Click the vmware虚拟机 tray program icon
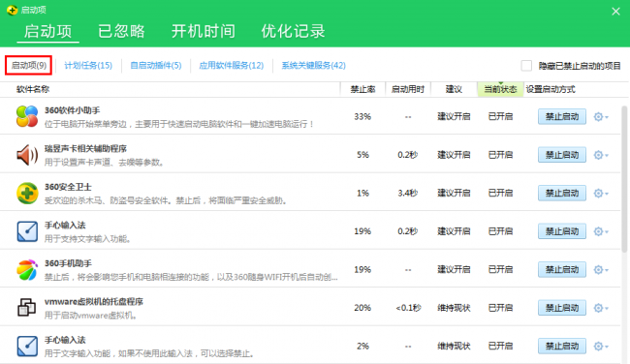630x364 pixels. click(27, 308)
